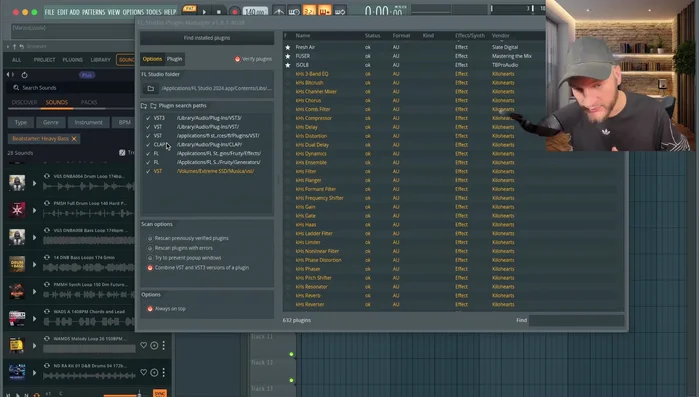Enable wait for input before recording
The height and width of the screenshot is (397, 699).
(294, 11)
